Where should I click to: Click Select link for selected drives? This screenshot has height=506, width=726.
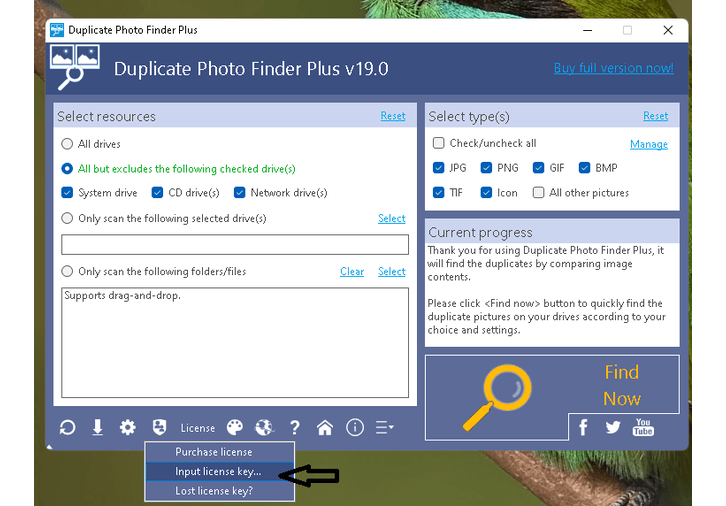(392, 218)
